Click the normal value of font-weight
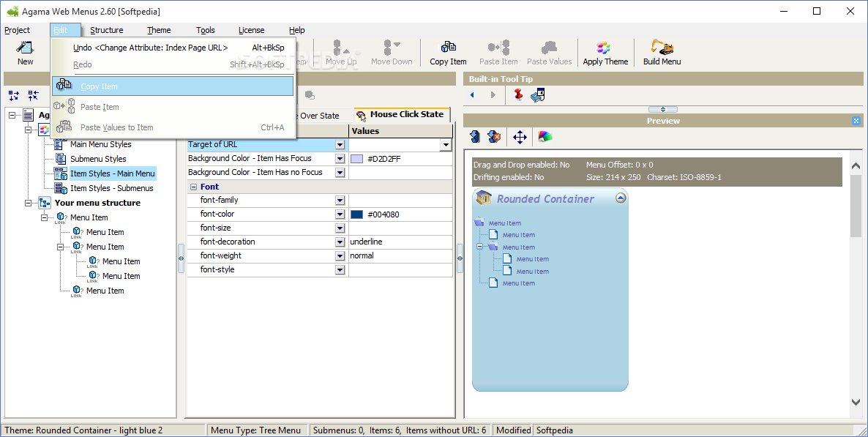The image size is (868, 437). 362,255
